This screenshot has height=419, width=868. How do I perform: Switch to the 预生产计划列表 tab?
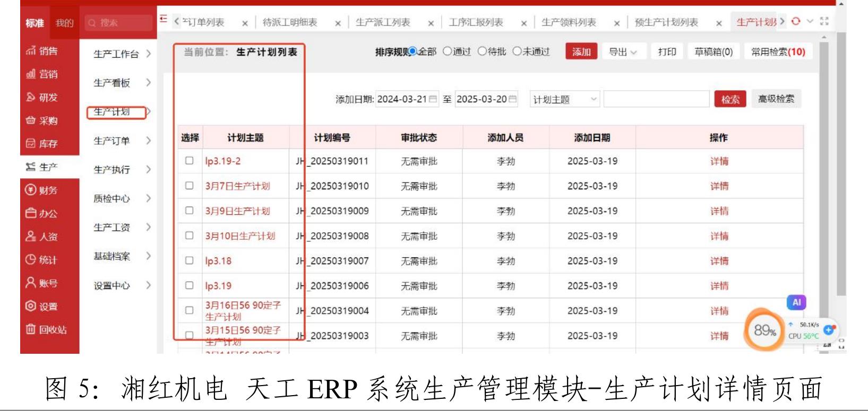(x=666, y=23)
